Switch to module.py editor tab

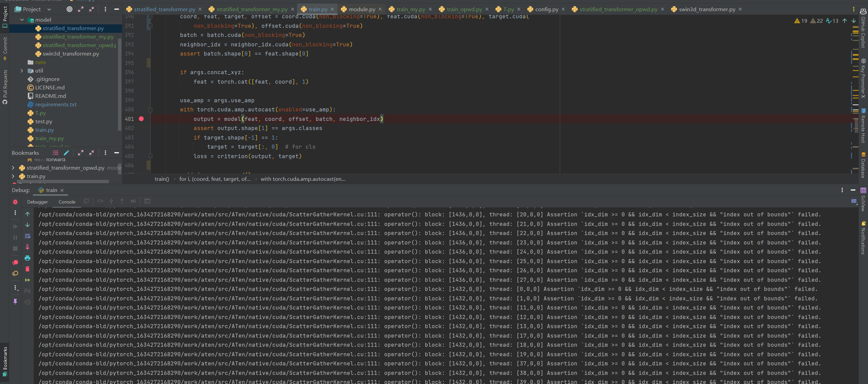point(362,9)
